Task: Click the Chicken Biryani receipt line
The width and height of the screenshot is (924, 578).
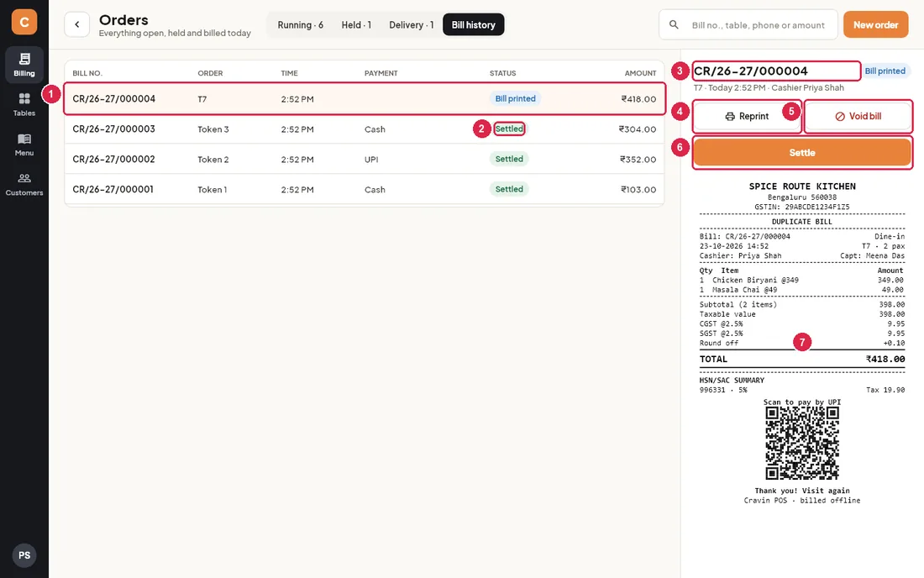Action: pos(802,280)
